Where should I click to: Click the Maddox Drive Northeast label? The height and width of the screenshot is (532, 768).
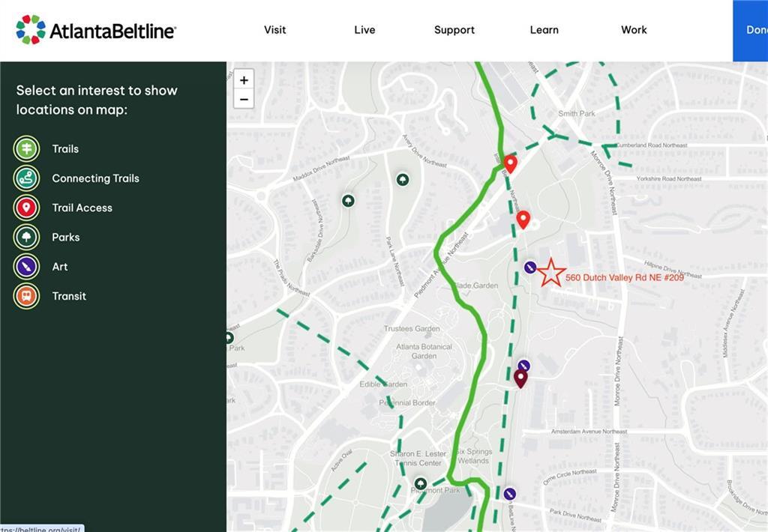321,168
